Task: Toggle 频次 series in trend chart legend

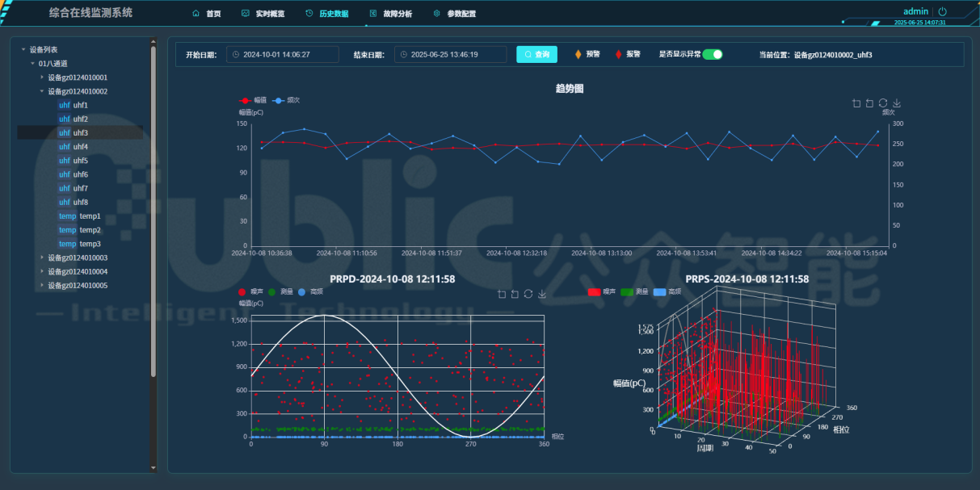Action: tap(288, 100)
